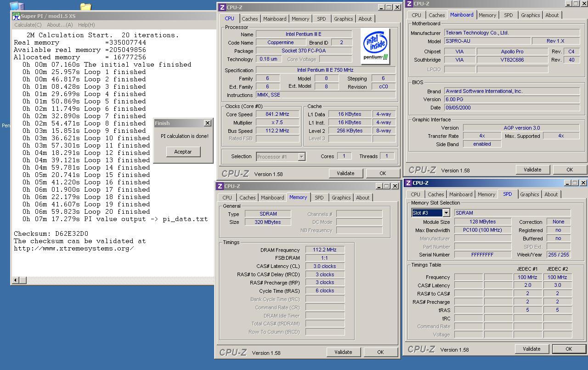The image size is (588, 370).
Task: Click the Code Name value Coppermine
Action: 280,43
